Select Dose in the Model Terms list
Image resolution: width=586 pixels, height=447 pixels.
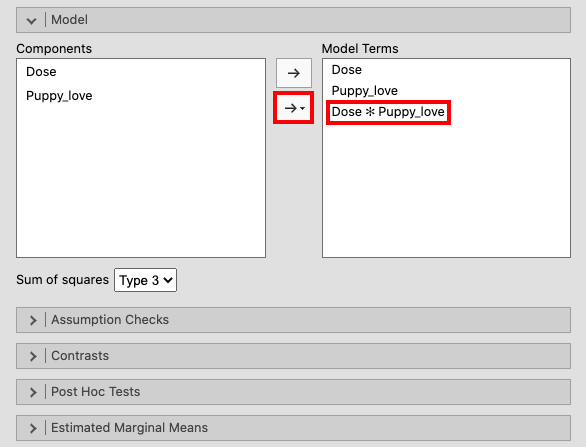347,70
